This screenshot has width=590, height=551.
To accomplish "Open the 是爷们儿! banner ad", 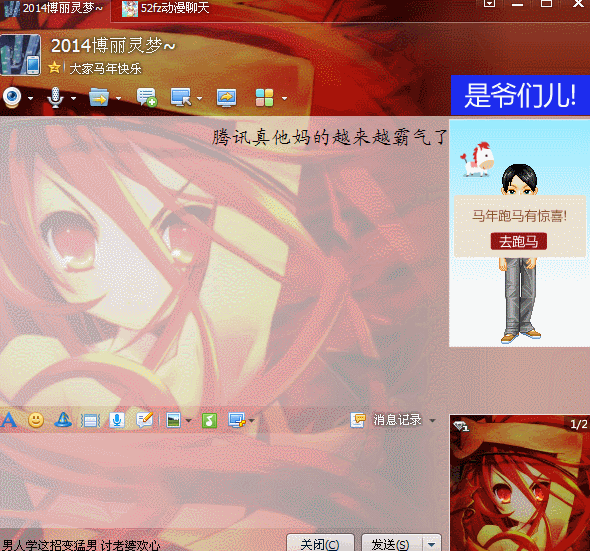I will [x=520, y=95].
